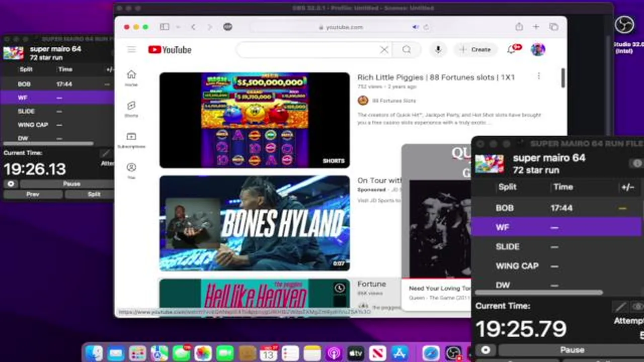644x362 pixels.
Task: Select WING CAP split in the right timer window
Action: (x=557, y=265)
